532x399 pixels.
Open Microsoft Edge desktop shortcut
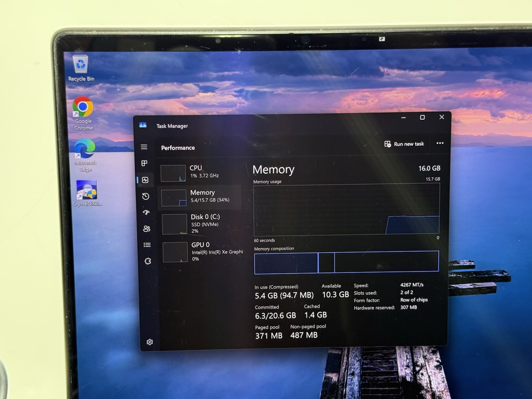point(85,155)
